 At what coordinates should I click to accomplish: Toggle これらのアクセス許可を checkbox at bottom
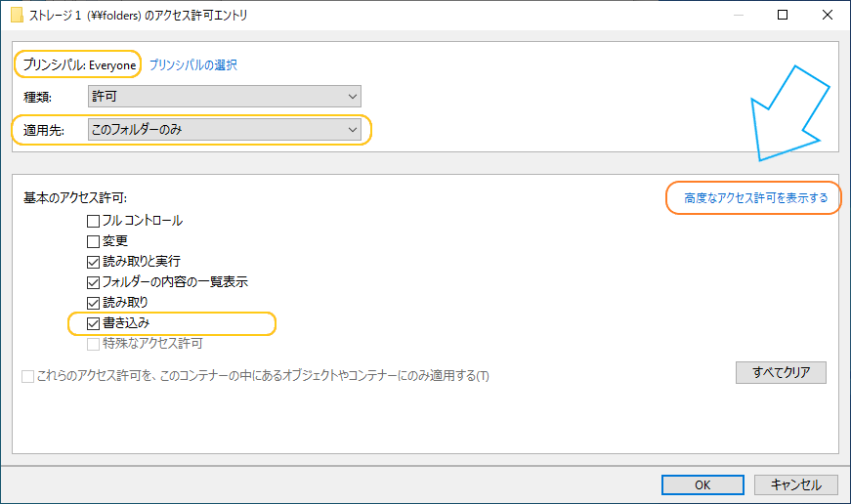coord(27,376)
